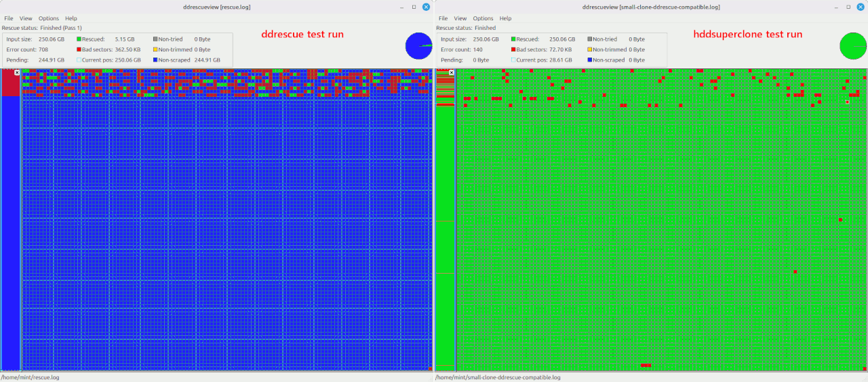Click yellow Non-trimmed legend square in rescue.log window

[155, 49]
